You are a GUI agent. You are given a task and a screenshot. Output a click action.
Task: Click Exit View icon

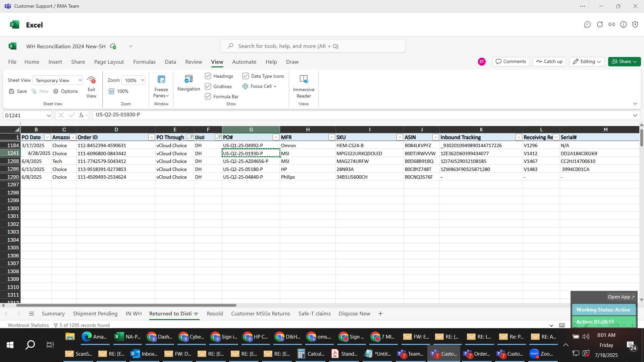pos(91,80)
